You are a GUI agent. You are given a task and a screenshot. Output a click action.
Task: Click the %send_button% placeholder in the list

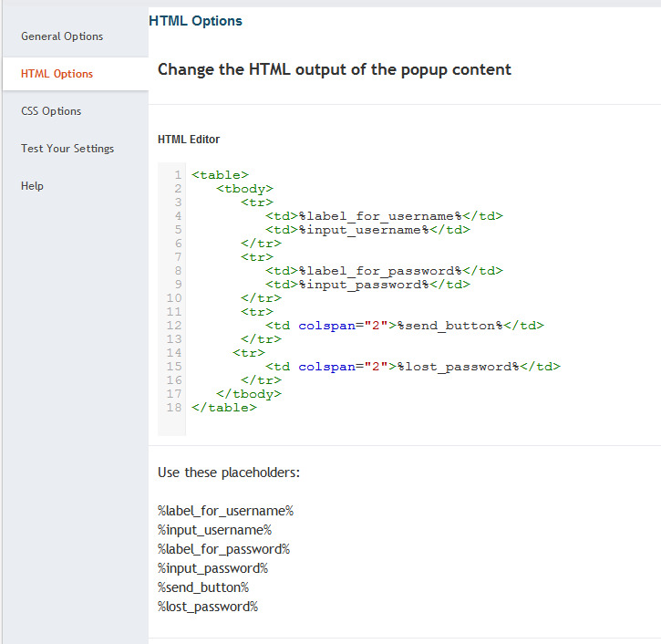pyautogui.click(x=203, y=587)
